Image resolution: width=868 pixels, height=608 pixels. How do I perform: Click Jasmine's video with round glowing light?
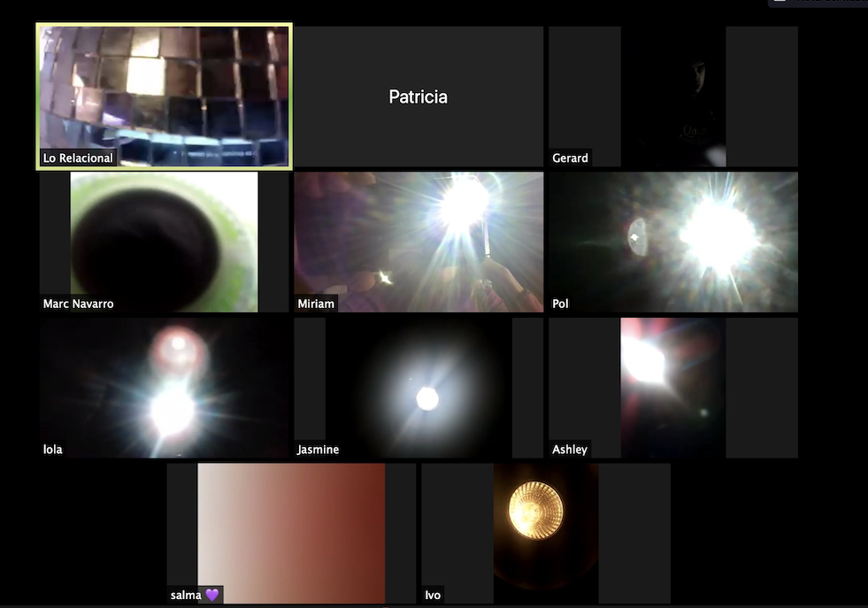(x=419, y=387)
